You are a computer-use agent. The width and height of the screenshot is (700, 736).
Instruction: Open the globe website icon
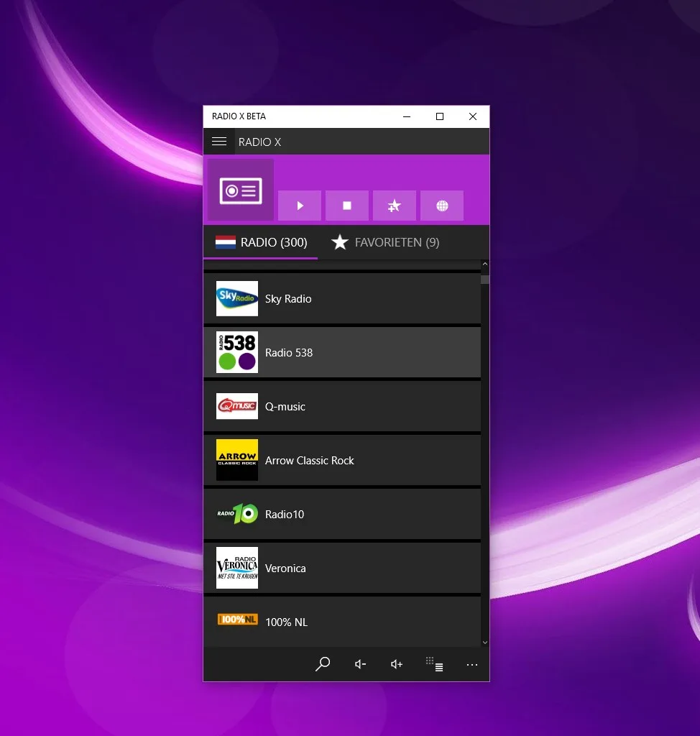[x=442, y=206]
